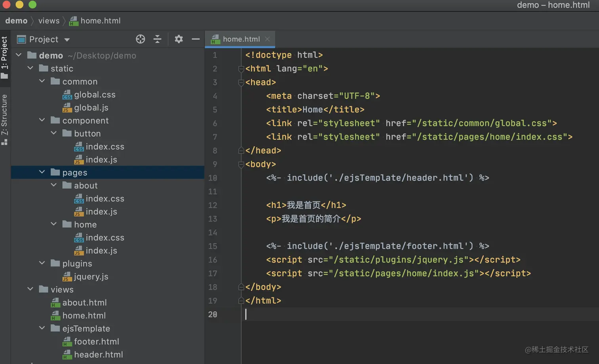599x364 pixels.
Task: Open Project panel settings gear
Action: pos(179,39)
